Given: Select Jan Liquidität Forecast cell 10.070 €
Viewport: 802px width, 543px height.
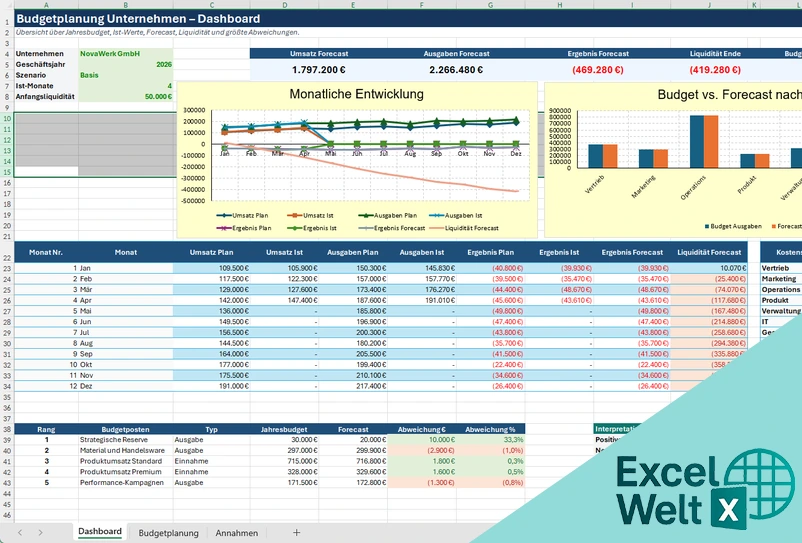Looking at the screenshot, I should (x=709, y=268).
